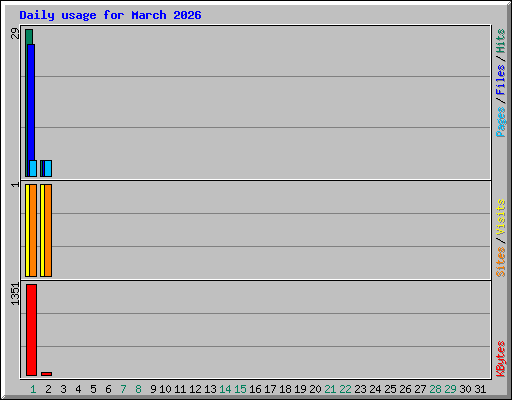Click day 1 on the x-axis
The width and height of the screenshot is (512, 400).
pos(33,389)
